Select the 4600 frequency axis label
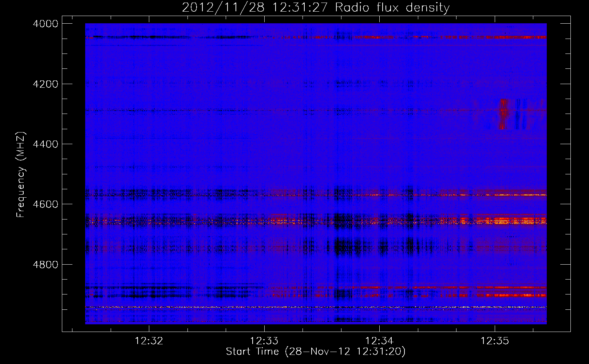The height and width of the screenshot is (364, 589). pyautogui.click(x=46, y=204)
